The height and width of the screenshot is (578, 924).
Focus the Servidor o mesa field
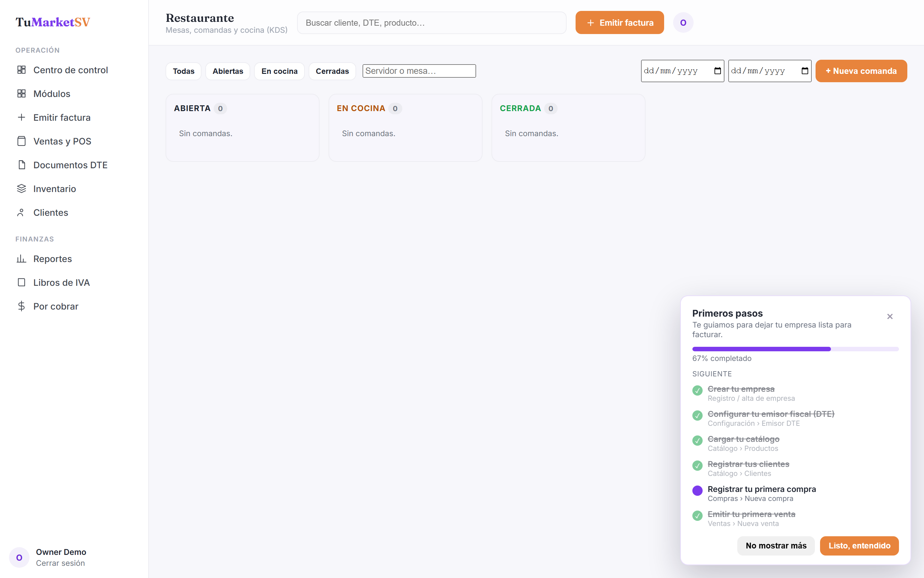[419, 71]
